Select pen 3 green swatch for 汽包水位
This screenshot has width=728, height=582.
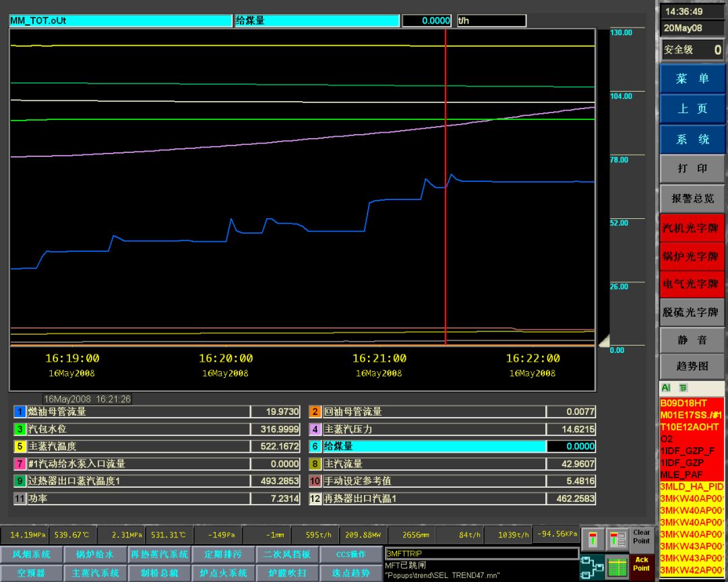(x=20, y=429)
